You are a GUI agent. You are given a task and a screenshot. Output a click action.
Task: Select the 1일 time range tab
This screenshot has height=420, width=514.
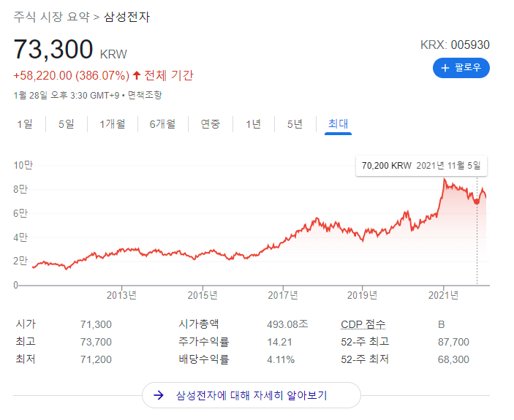click(25, 124)
